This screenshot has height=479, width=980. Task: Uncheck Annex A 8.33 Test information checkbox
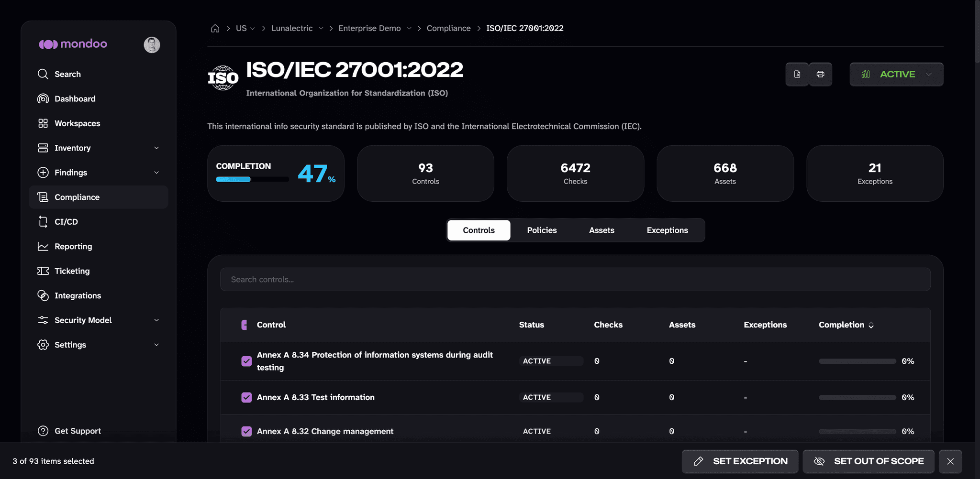click(246, 397)
